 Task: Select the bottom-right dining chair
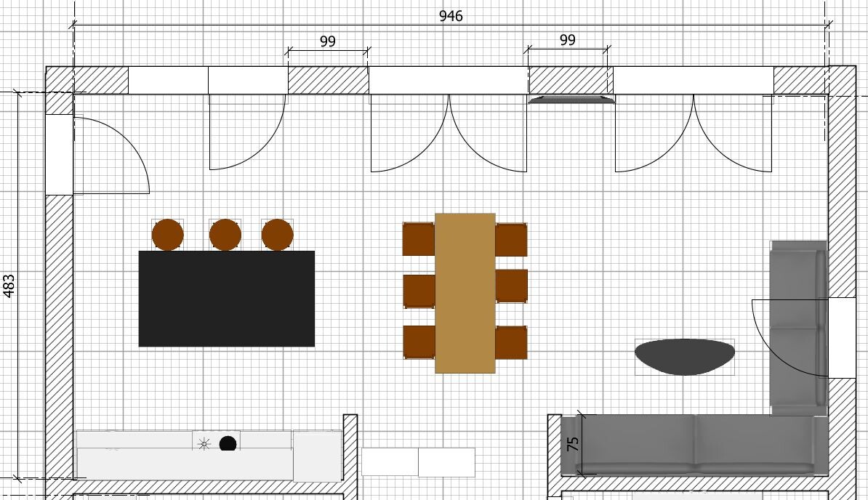click(513, 342)
